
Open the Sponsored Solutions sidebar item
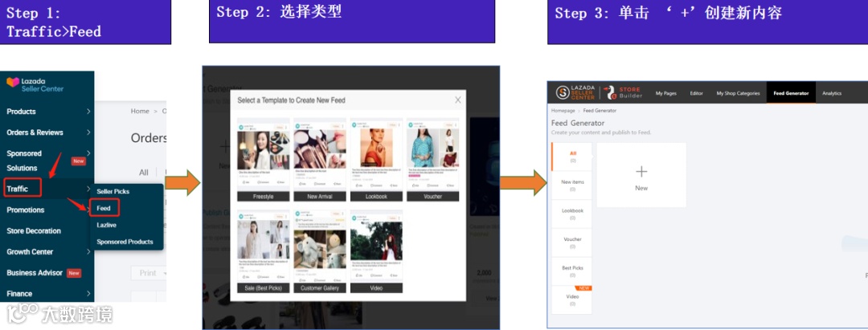tap(24, 161)
